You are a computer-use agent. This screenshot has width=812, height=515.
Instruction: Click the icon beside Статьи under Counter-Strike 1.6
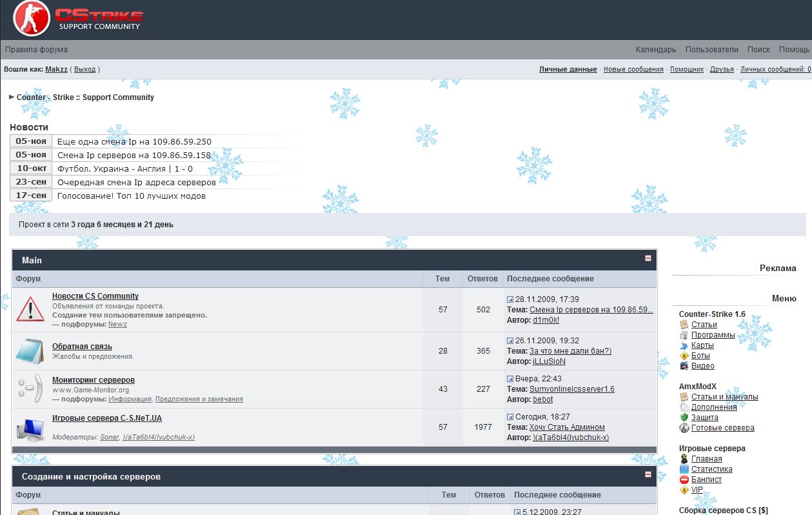point(684,325)
